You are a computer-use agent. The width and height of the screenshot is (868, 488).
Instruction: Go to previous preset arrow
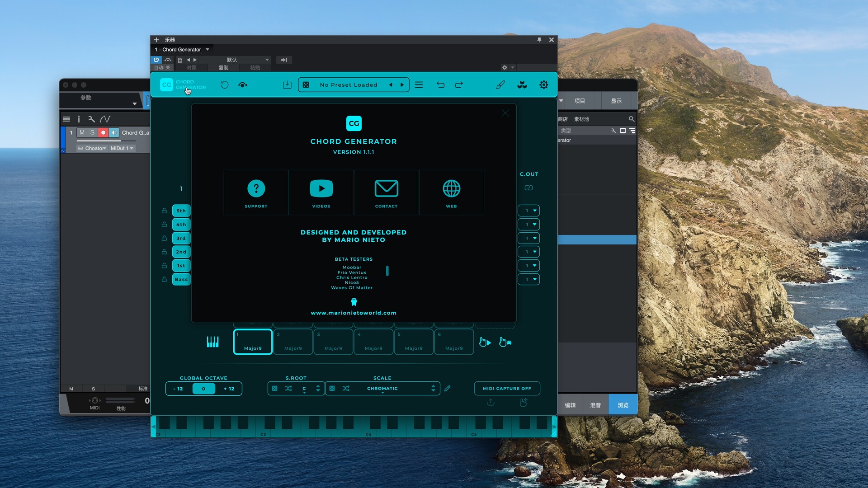click(391, 84)
